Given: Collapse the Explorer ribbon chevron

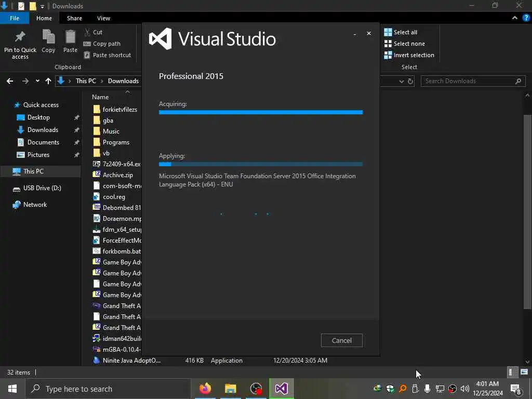Looking at the screenshot, I should [x=515, y=18].
